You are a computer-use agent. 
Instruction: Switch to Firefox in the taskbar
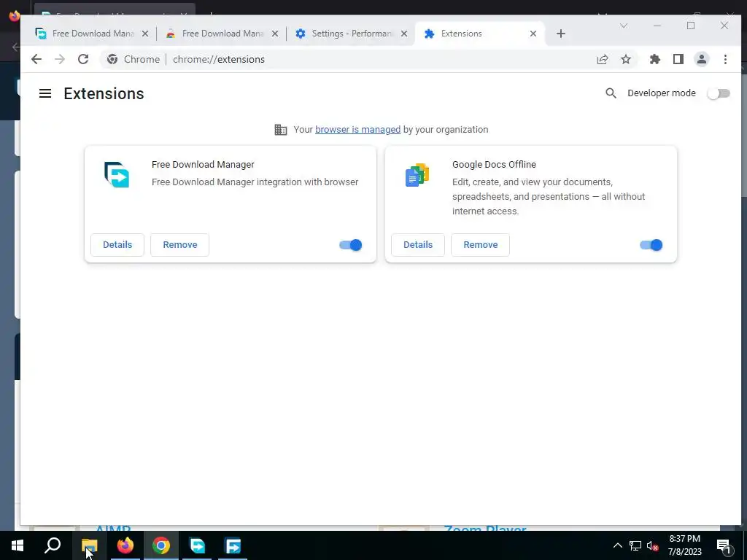pos(125,545)
